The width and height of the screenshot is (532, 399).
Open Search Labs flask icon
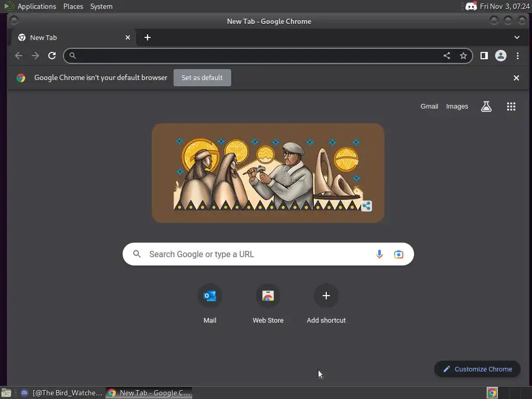pos(486,107)
